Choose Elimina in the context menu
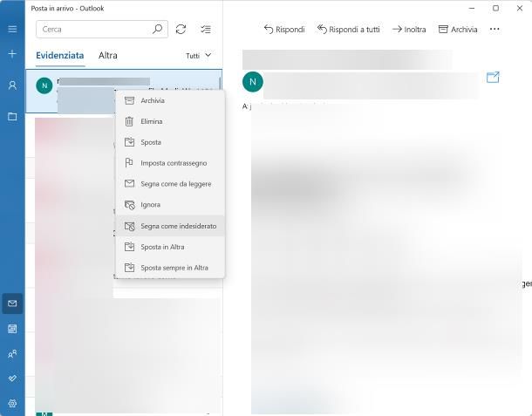 (170, 121)
